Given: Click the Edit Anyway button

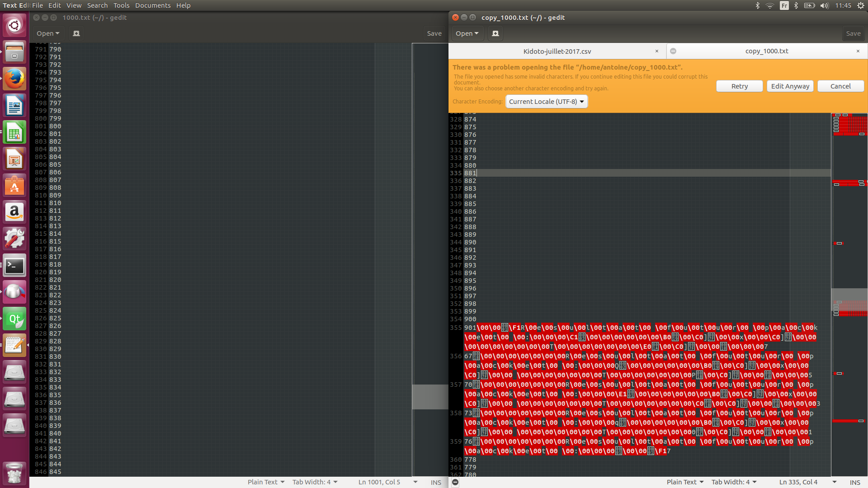Looking at the screenshot, I should click(x=790, y=86).
